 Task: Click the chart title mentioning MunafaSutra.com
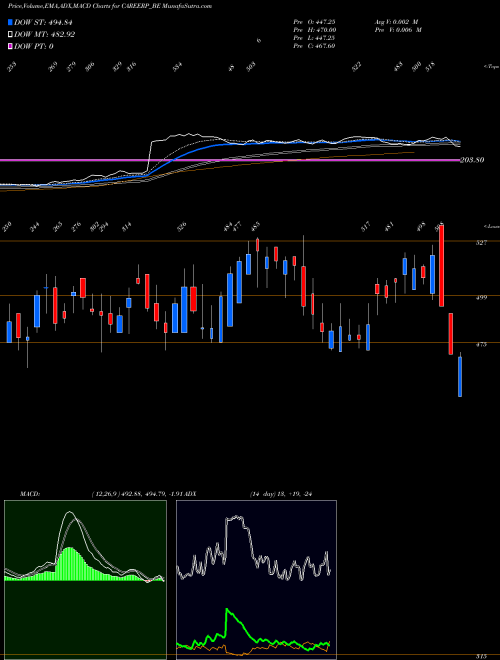[110, 6]
